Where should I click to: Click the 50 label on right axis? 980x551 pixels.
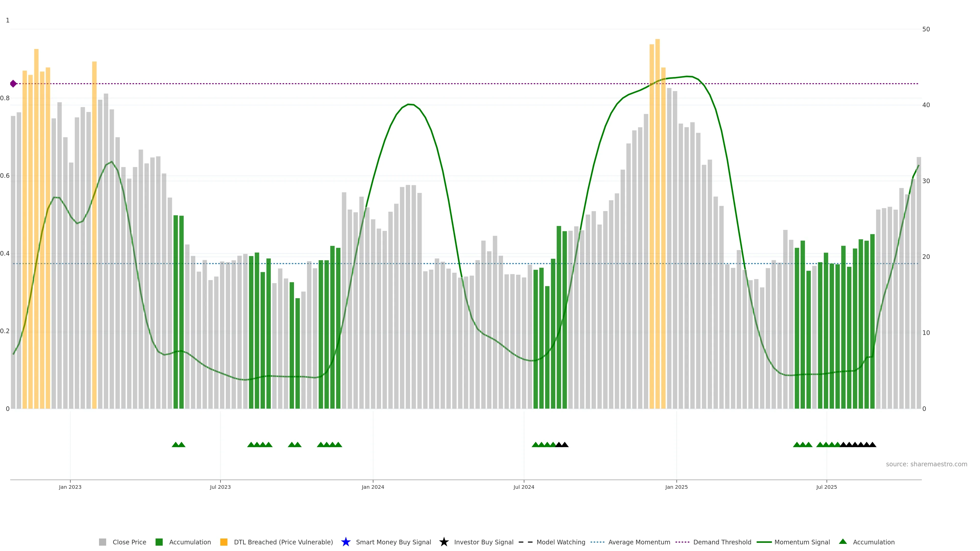pos(926,29)
